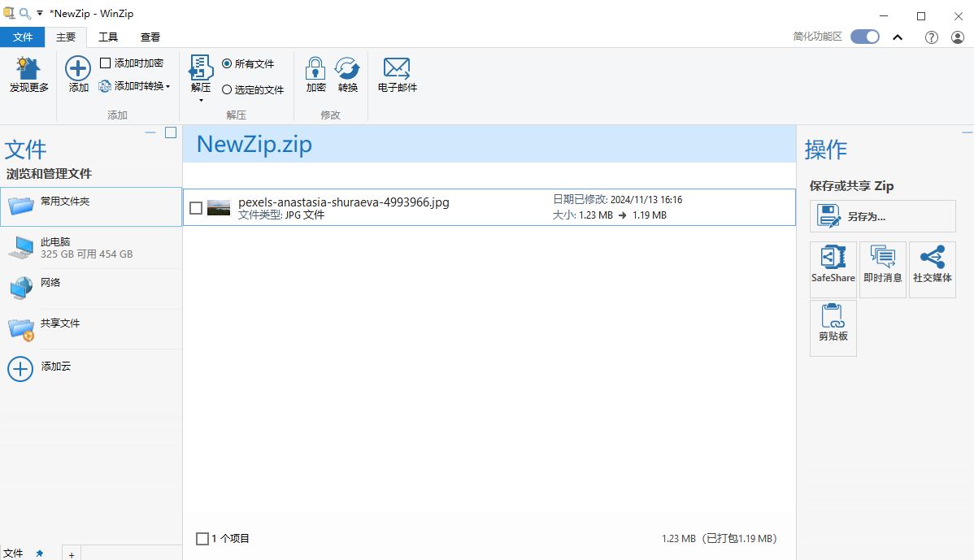
Task: Switch to the 工具 ribbon tab
Action: pos(108,37)
